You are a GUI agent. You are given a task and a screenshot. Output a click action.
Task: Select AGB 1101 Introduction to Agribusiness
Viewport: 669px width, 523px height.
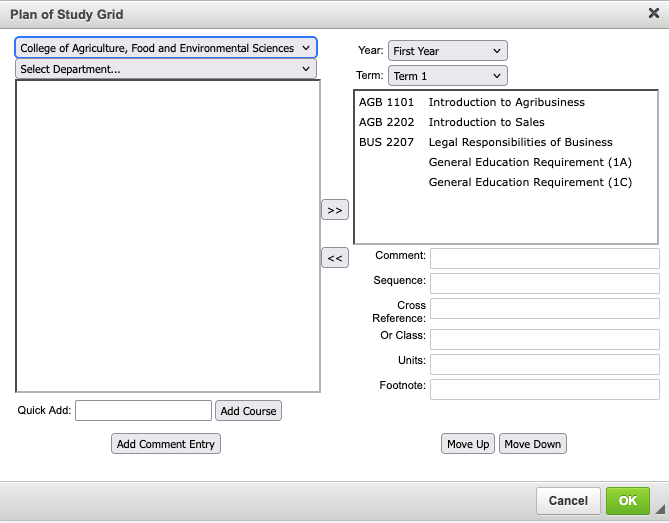(x=472, y=102)
